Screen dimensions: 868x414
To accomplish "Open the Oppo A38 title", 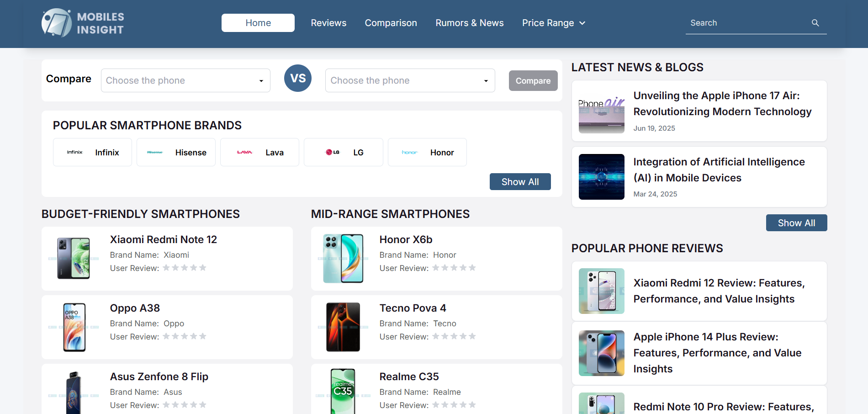I will pos(135,308).
